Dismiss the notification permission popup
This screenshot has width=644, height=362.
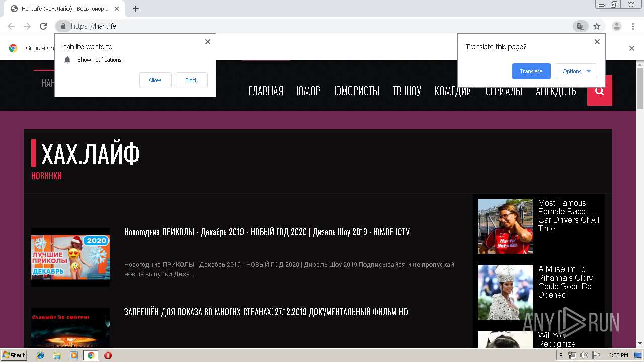coord(208,42)
